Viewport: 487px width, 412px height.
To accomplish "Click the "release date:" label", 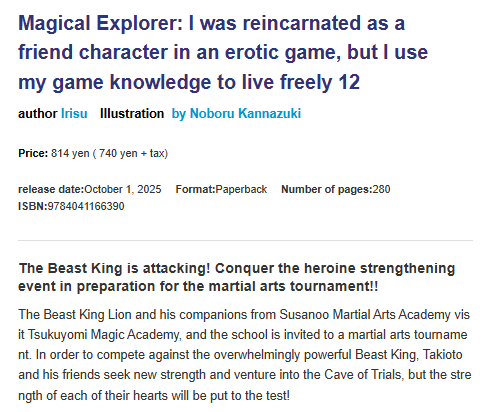I will coord(51,189).
